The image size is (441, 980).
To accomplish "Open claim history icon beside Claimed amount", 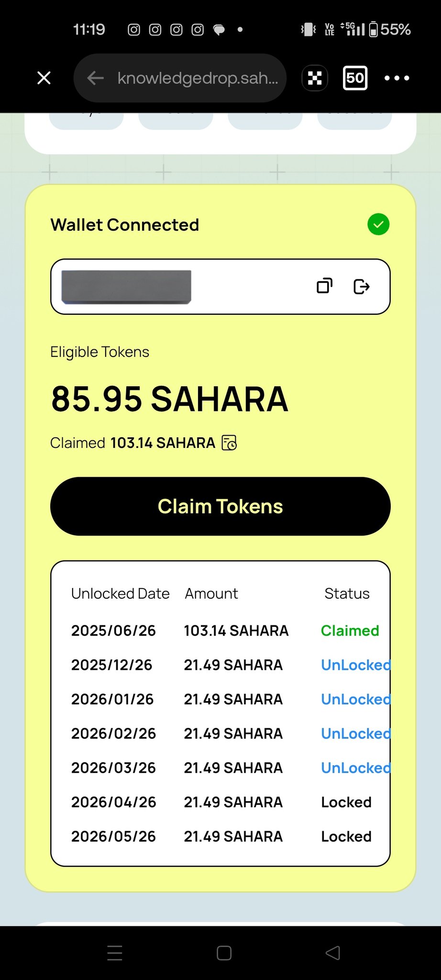I will tap(229, 443).
